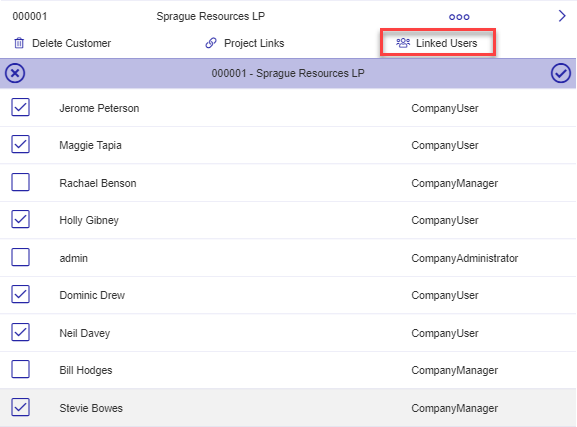577x427 pixels.
Task: Uncheck Jerome Peterson's checkbox
Action: pos(20,107)
